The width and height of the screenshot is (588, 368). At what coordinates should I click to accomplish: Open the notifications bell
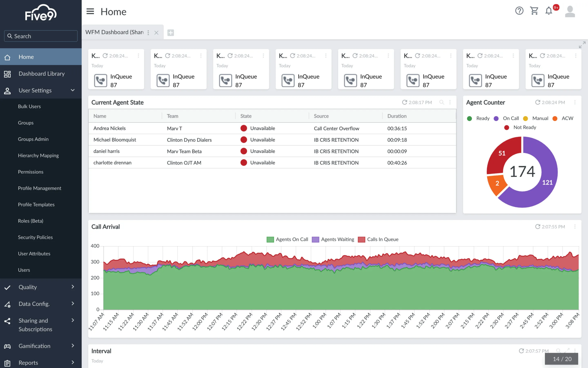click(x=549, y=11)
